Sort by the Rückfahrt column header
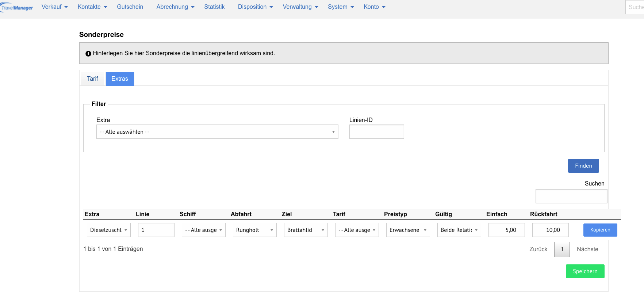The height and width of the screenshot is (306, 644). click(544, 214)
